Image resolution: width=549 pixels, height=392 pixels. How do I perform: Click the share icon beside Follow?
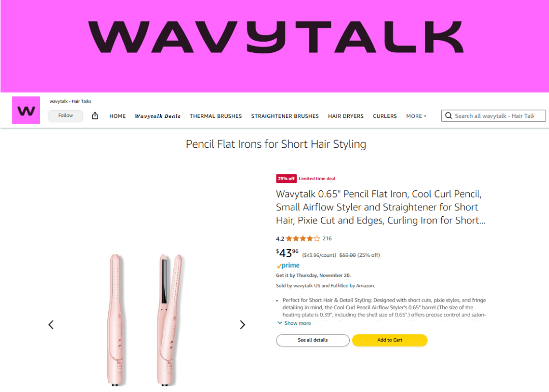tap(95, 116)
